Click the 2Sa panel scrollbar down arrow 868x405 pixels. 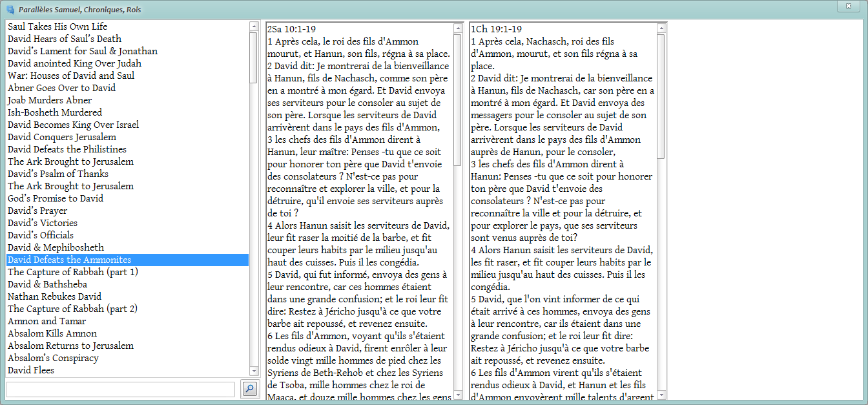[458, 395]
